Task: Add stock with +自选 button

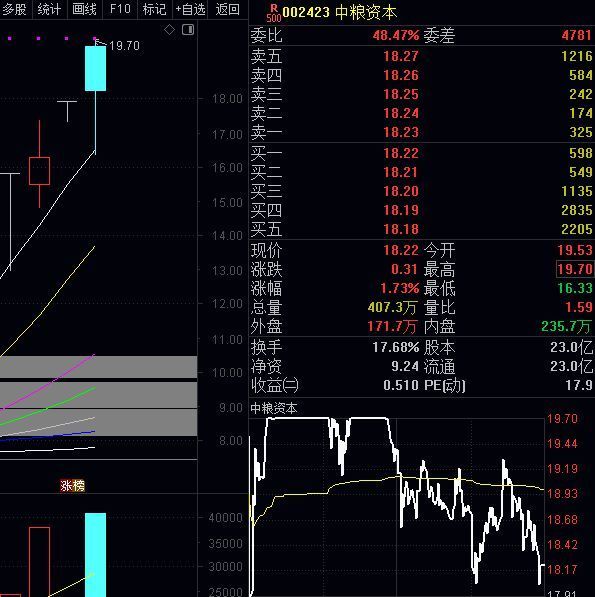Action: point(190,9)
